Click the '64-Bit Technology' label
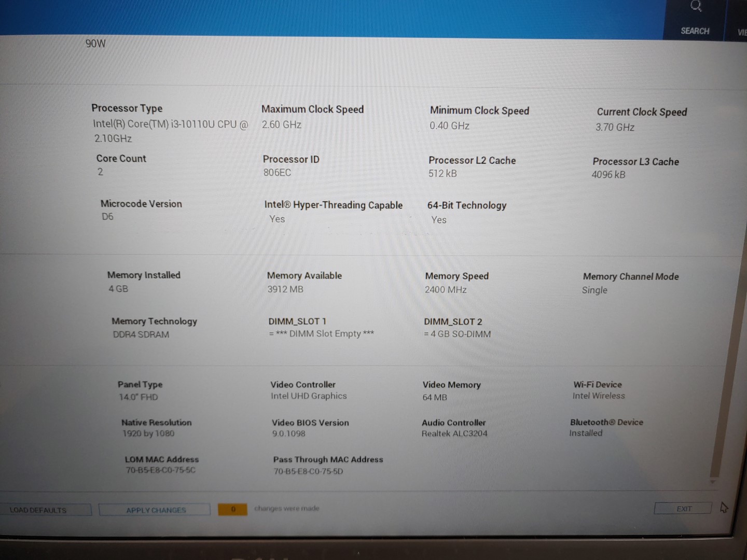 467,205
